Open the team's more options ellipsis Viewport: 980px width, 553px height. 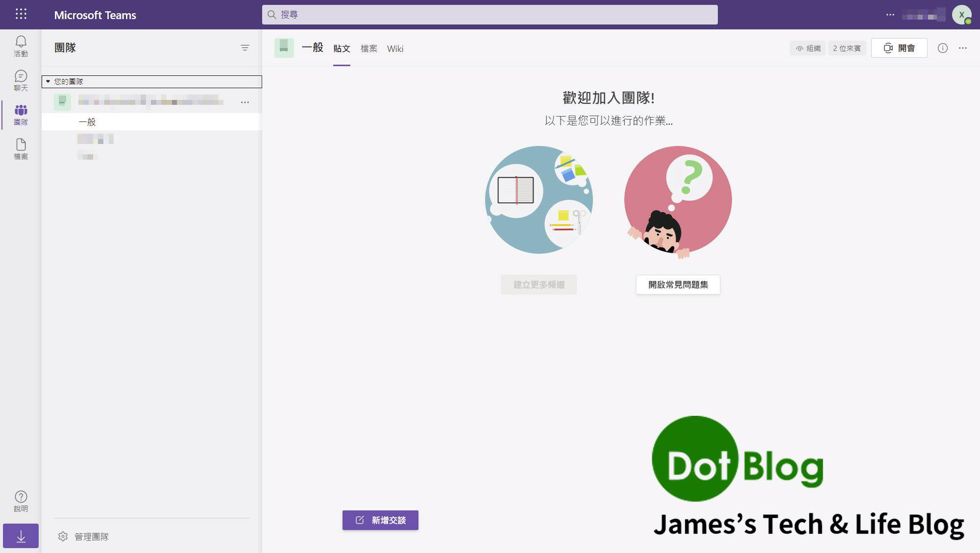click(245, 102)
